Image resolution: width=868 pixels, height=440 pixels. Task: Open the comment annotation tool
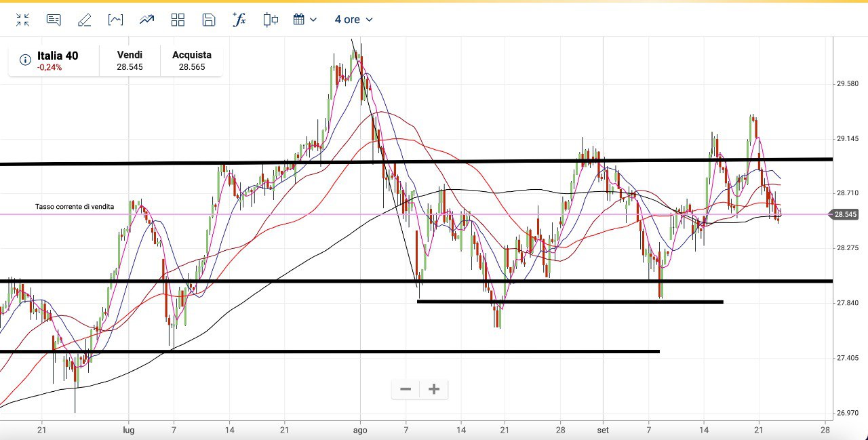[54, 20]
